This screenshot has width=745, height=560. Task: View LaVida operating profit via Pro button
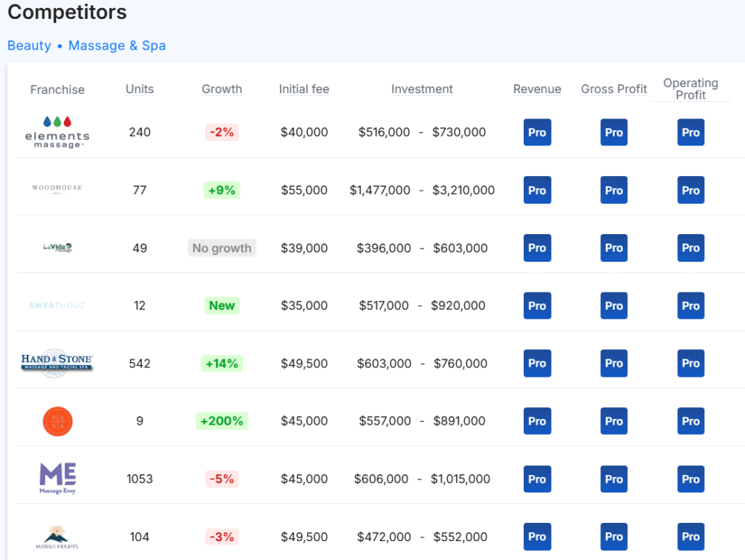[x=691, y=248]
